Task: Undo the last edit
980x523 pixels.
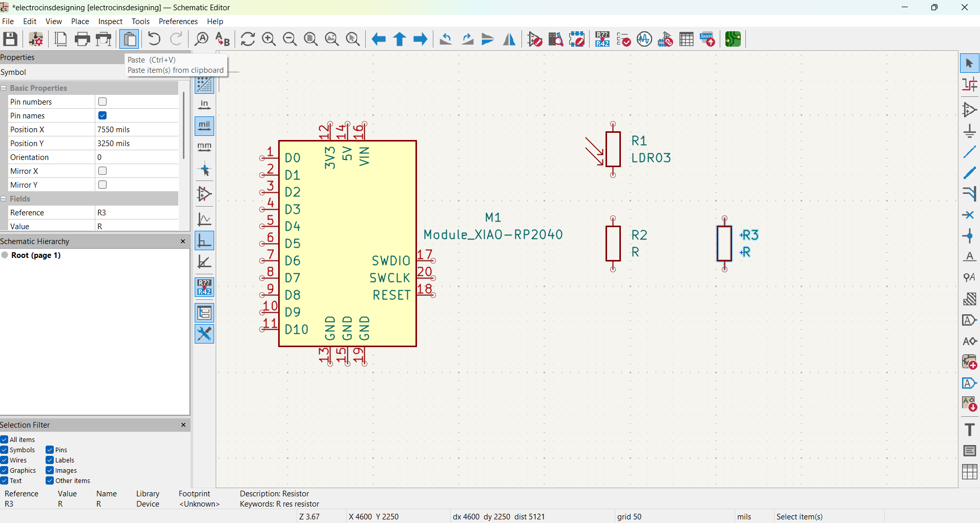Action: [x=154, y=39]
